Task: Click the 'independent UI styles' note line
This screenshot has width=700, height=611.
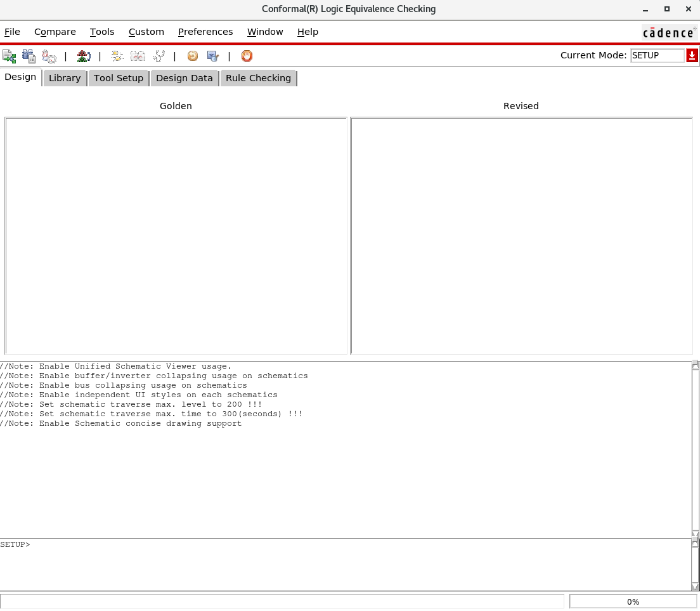Action: [x=138, y=395]
